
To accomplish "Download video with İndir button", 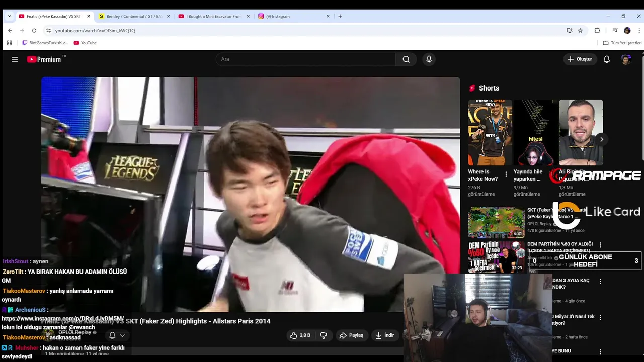I will pyautogui.click(x=385, y=335).
